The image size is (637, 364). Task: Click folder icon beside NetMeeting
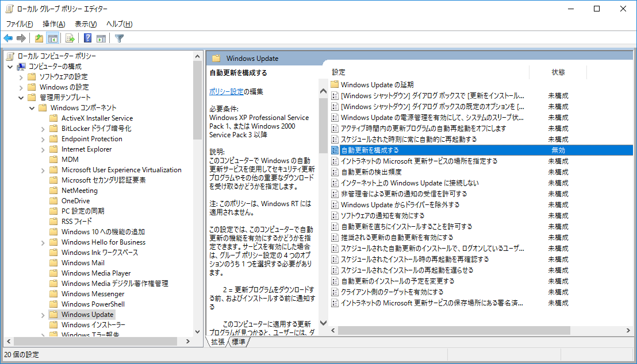tap(53, 190)
